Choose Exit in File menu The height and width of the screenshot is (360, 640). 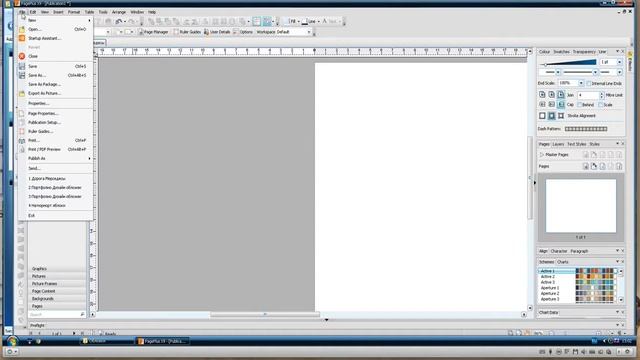(x=31, y=216)
